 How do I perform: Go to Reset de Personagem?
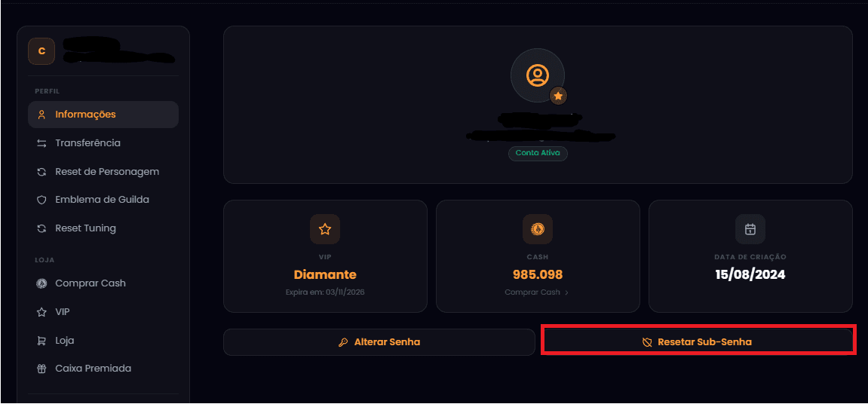[x=106, y=172]
